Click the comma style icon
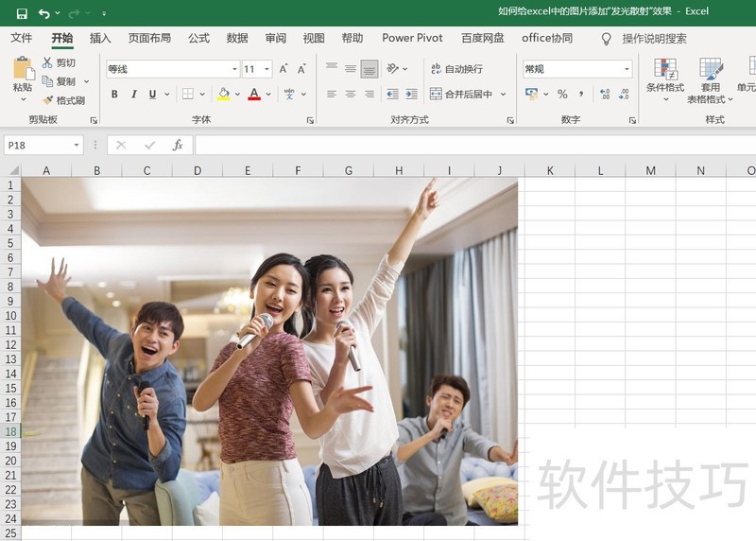The width and height of the screenshot is (756, 541). (x=581, y=95)
